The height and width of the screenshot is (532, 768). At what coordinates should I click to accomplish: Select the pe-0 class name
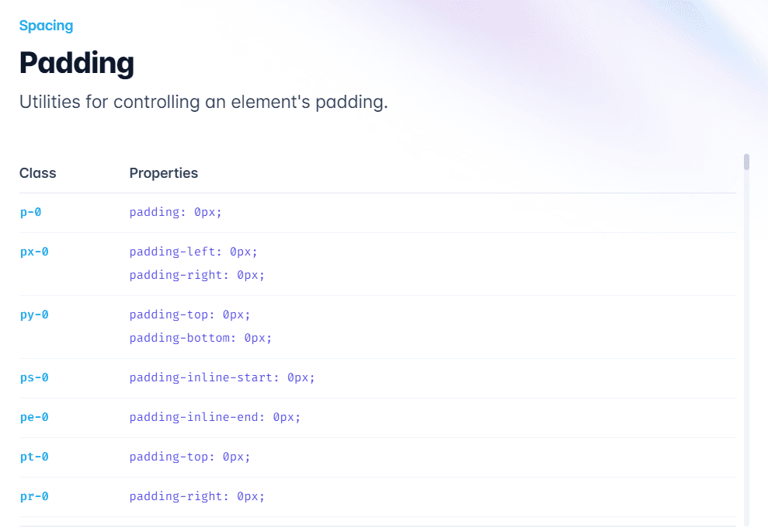tap(34, 417)
